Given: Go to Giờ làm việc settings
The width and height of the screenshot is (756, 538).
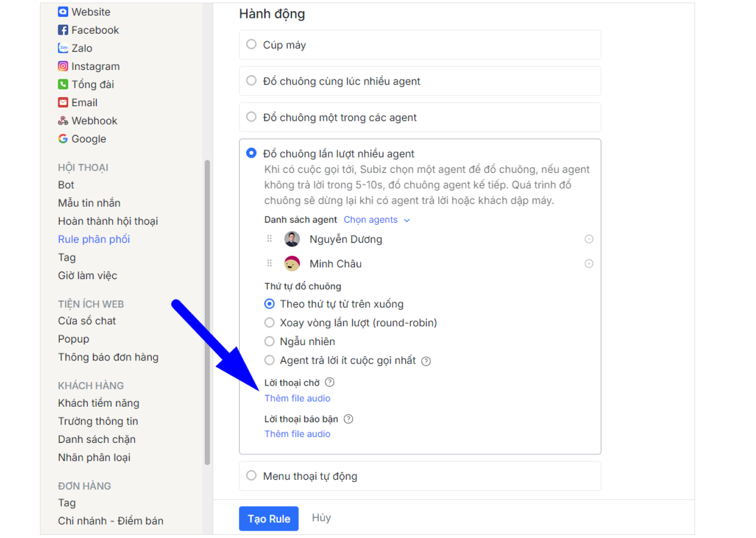Looking at the screenshot, I should pos(88,275).
